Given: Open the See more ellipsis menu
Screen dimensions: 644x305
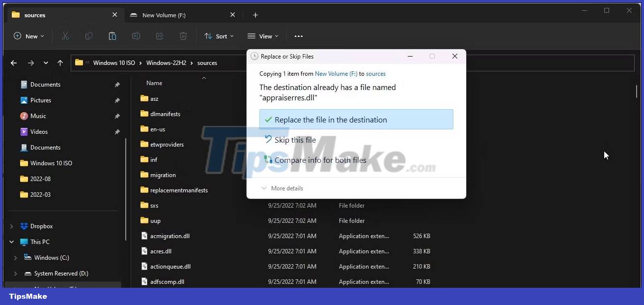Looking at the screenshot, I should (x=298, y=36).
